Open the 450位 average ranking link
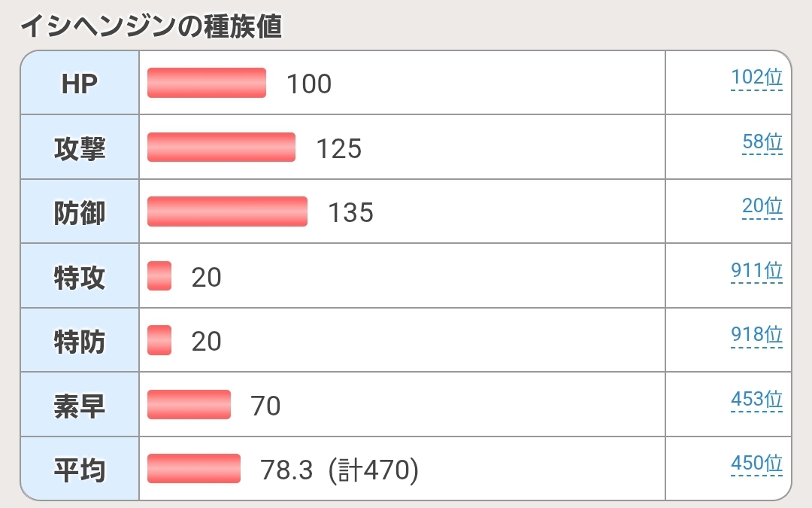 pyautogui.click(x=756, y=464)
